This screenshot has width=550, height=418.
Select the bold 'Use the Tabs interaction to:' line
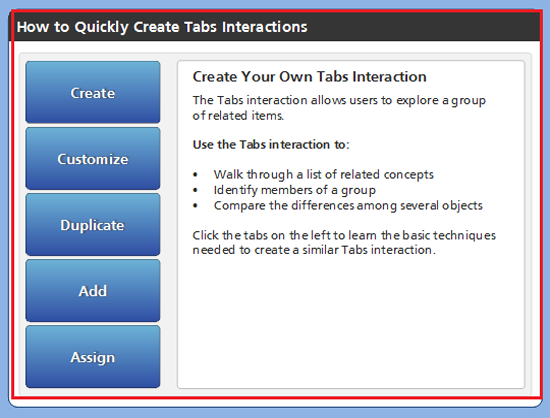click(x=271, y=144)
